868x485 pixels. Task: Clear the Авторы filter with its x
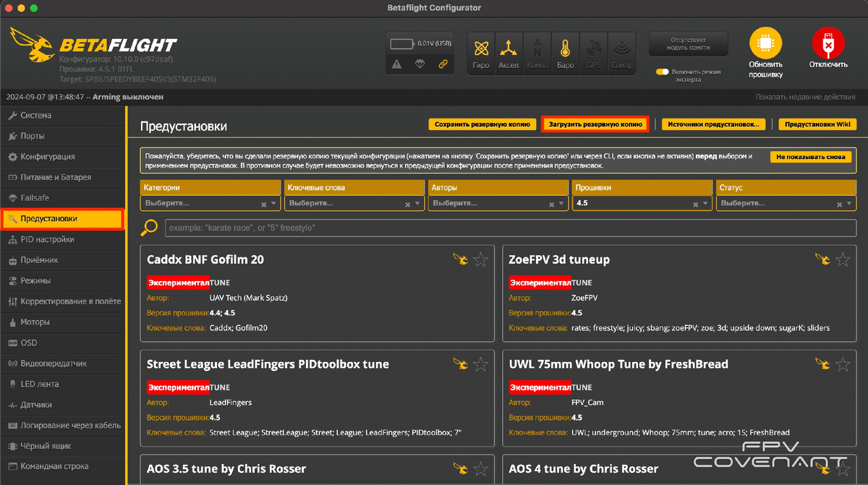[x=551, y=205]
